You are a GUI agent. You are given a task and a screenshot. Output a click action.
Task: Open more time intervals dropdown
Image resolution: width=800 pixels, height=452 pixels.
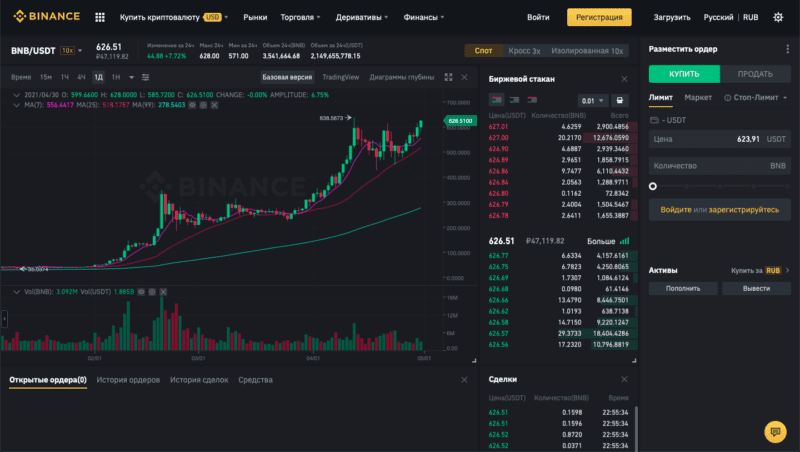131,77
